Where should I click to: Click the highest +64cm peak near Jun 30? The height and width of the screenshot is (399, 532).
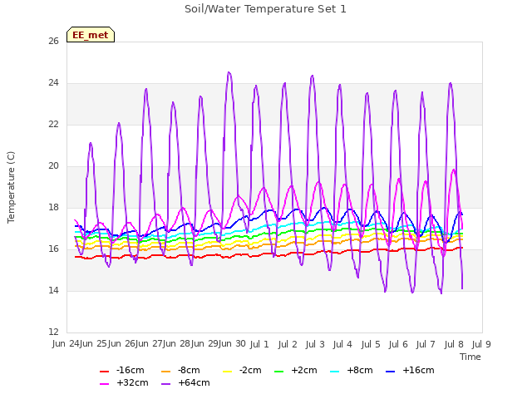pos(229,72)
